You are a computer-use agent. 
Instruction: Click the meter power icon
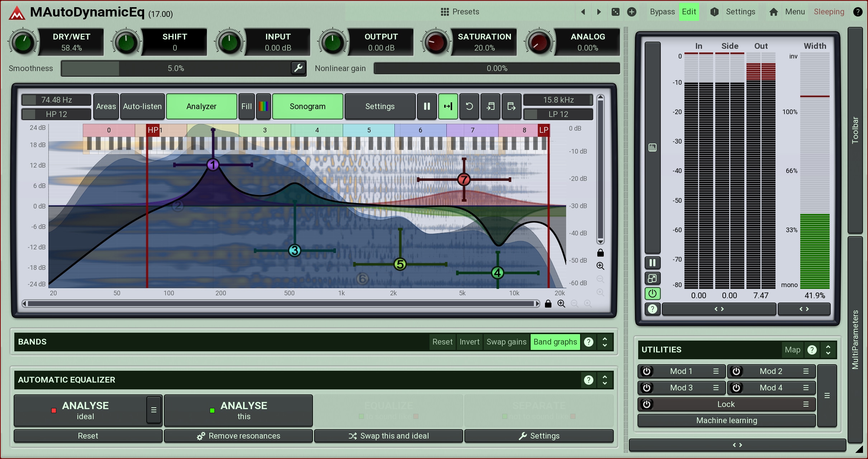coord(653,294)
